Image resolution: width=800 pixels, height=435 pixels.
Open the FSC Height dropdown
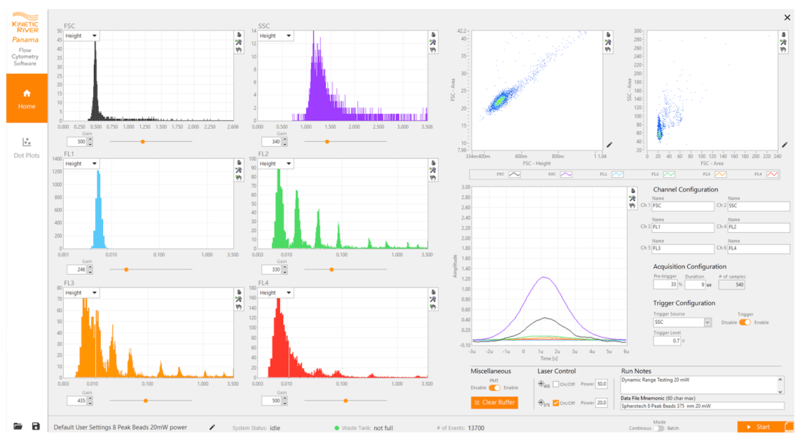click(82, 36)
